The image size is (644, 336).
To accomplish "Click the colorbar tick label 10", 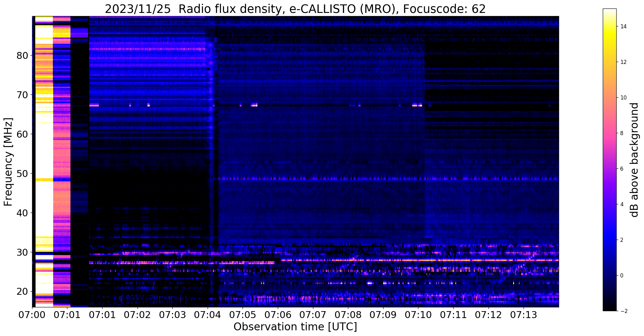I will (x=623, y=98).
